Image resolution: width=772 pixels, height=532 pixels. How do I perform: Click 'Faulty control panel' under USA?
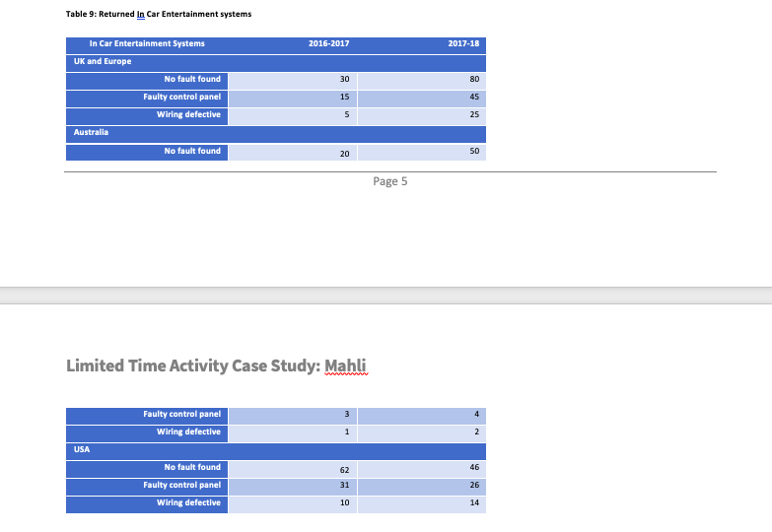pyautogui.click(x=181, y=486)
